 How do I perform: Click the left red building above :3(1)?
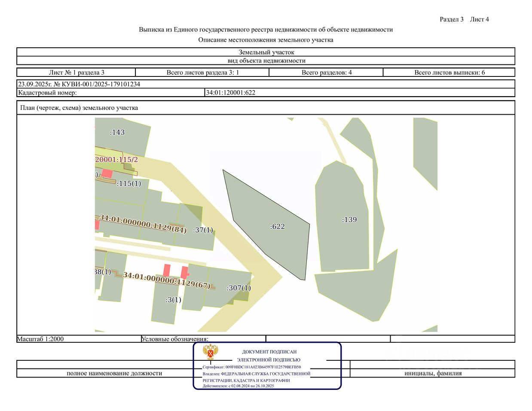click(x=167, y=270)
